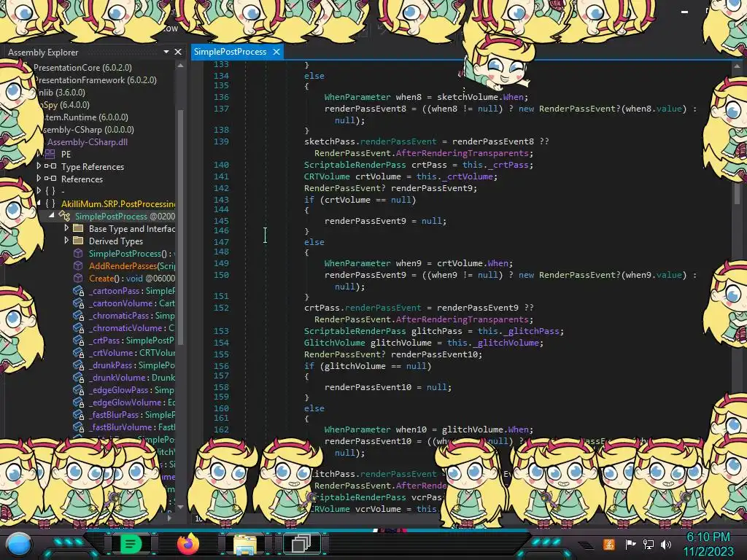
Task: Click the _chromaticPass field icon
Action: [x=78, y=315]
